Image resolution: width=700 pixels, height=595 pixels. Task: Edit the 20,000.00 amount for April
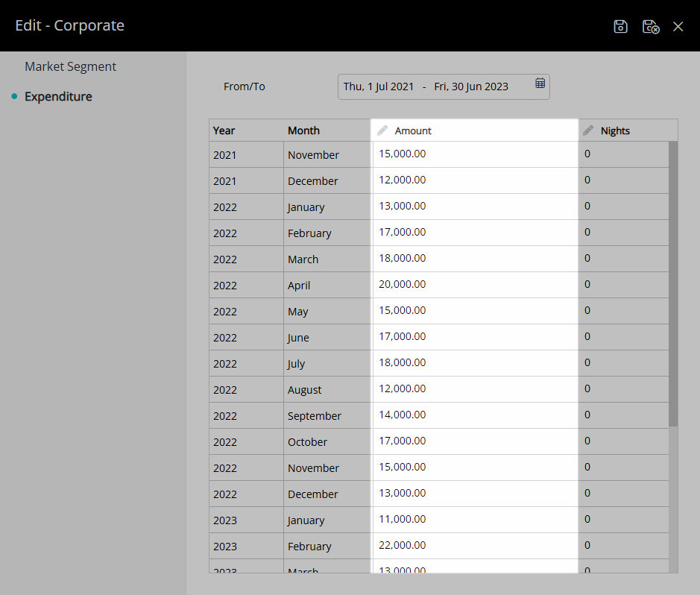click(x=475, y=285)
